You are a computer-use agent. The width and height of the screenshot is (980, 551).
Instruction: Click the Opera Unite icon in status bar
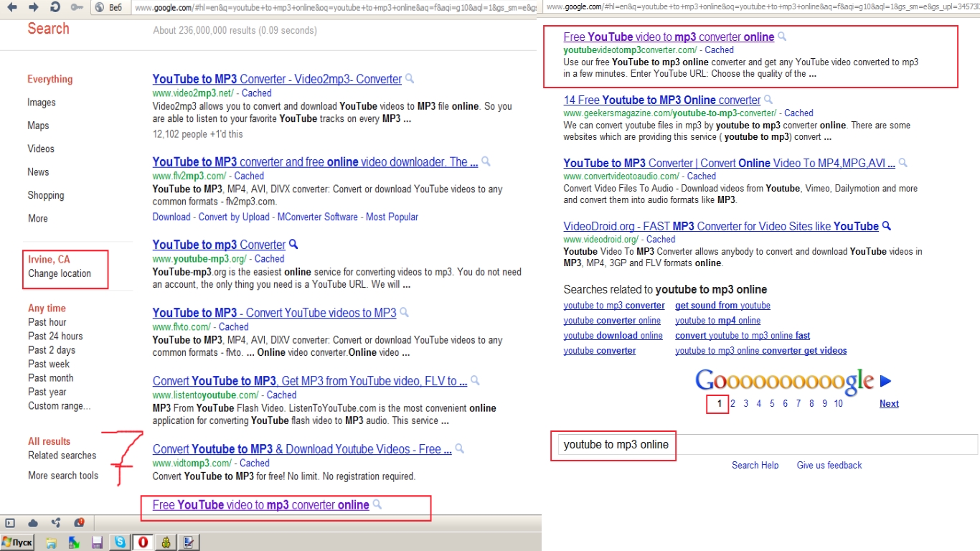(x=56, y=523)
